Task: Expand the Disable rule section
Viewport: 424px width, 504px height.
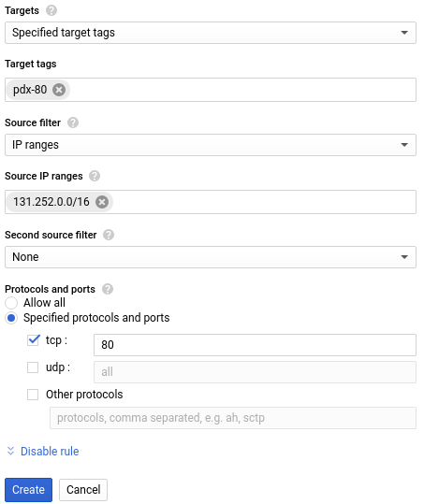Action: coord(50,452)
